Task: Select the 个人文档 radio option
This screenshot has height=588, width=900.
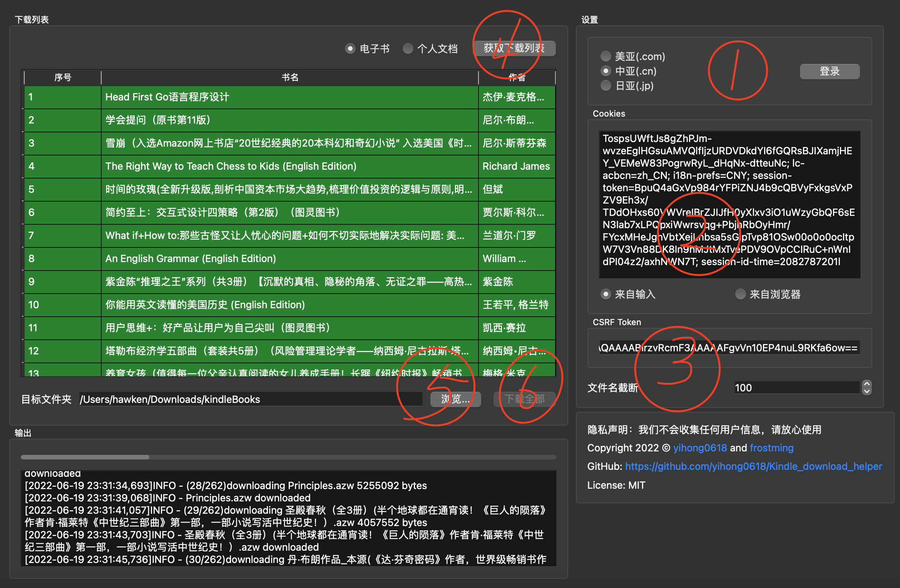Action: [x=408, y=49]
